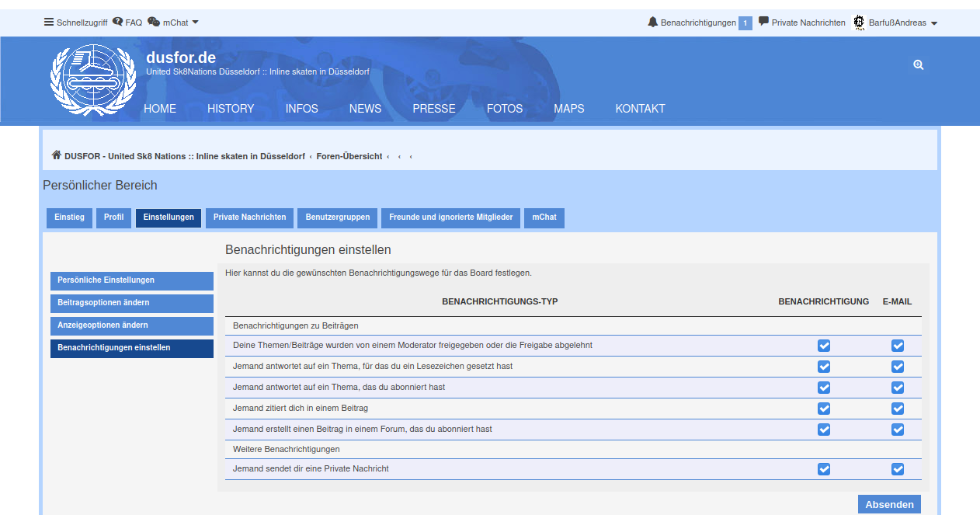The width and height of the screenshot is (980, 515).
Task: Click the notification bell icon
Action: pyautogui.click(x=652, y=22)
